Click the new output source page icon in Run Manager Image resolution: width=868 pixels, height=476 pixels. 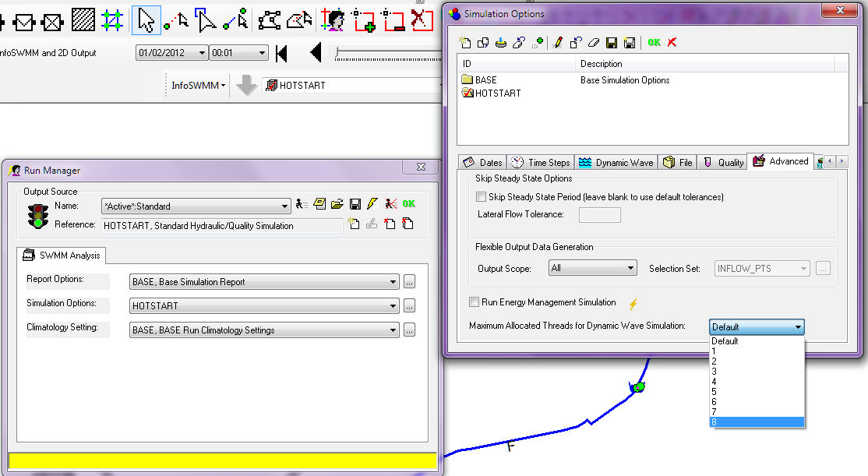[x=355, y=224]
